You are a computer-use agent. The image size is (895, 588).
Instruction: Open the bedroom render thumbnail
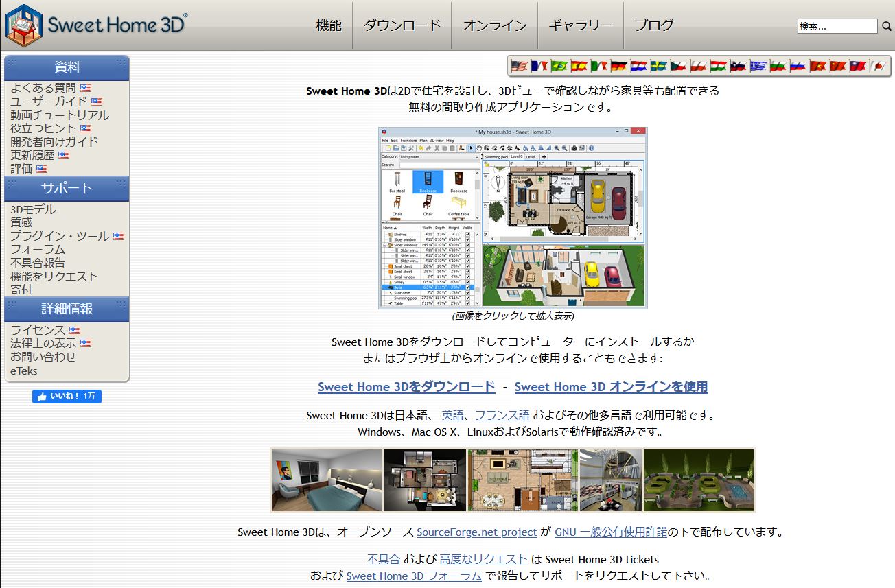(x=327, y=480)
